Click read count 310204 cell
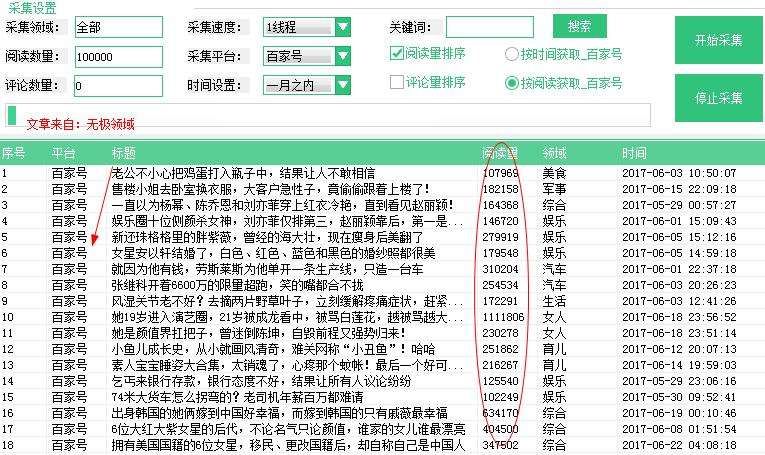The width and height of the screenshot is (765, 455). [501, 269]
